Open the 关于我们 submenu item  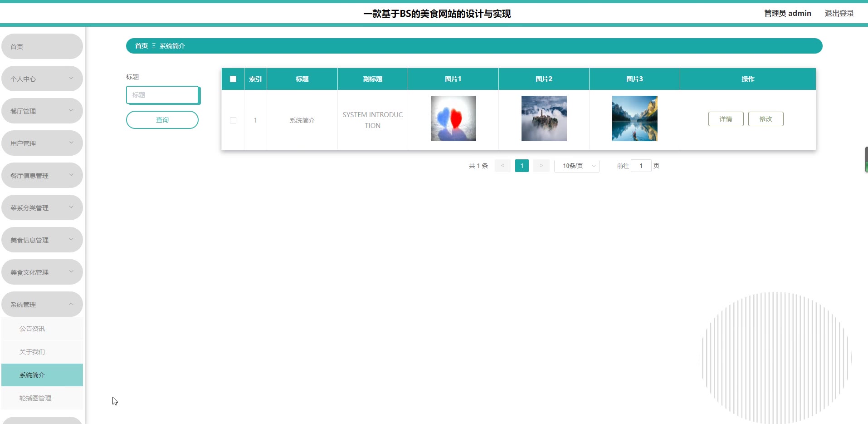pos(42,352)
